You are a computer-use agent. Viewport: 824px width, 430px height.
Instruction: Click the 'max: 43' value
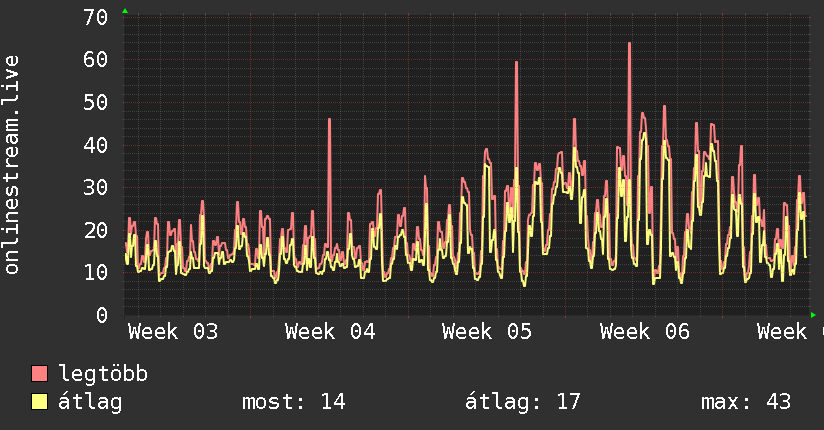pyautogui.click(x=746, y=402)
